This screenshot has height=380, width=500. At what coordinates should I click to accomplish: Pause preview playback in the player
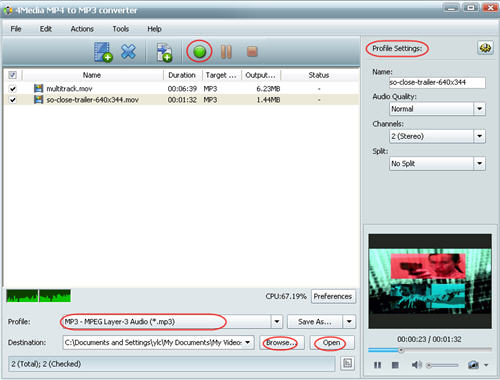pyautogui.click(x=377, y=365)
